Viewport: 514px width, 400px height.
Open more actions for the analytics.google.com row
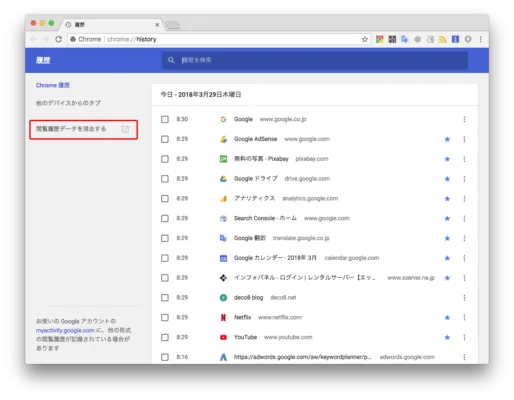click(464, 199)
